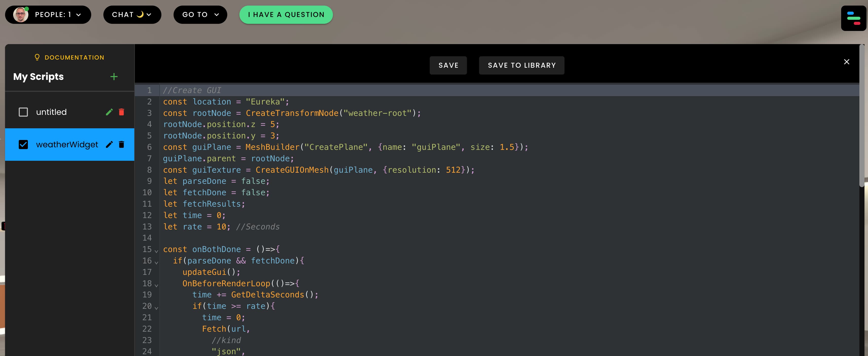
Task: Uncheck the weatherWidget script checkbox
Action: tap(23, 144)
